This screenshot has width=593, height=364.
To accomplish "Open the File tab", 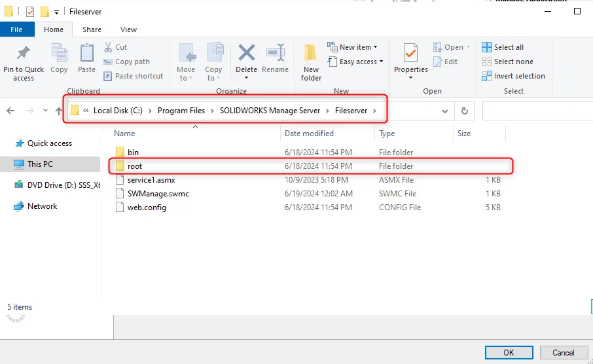I will [x=16, y=29].
